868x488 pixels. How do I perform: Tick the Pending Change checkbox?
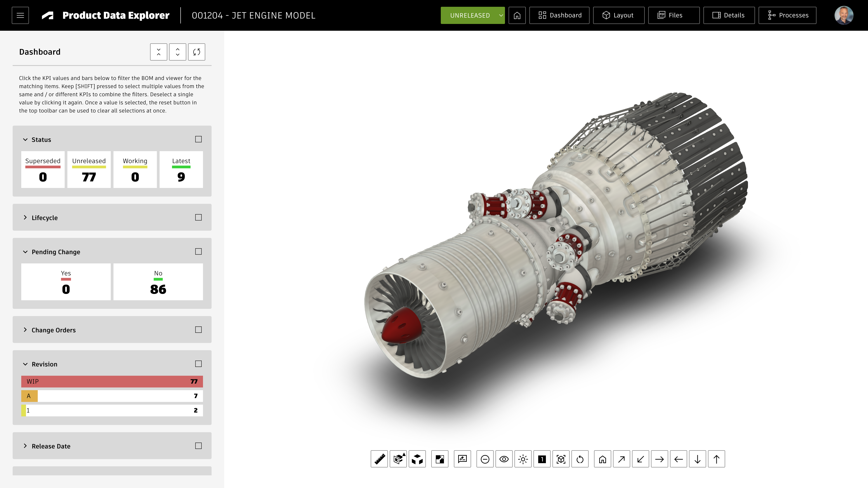point(198,252)
